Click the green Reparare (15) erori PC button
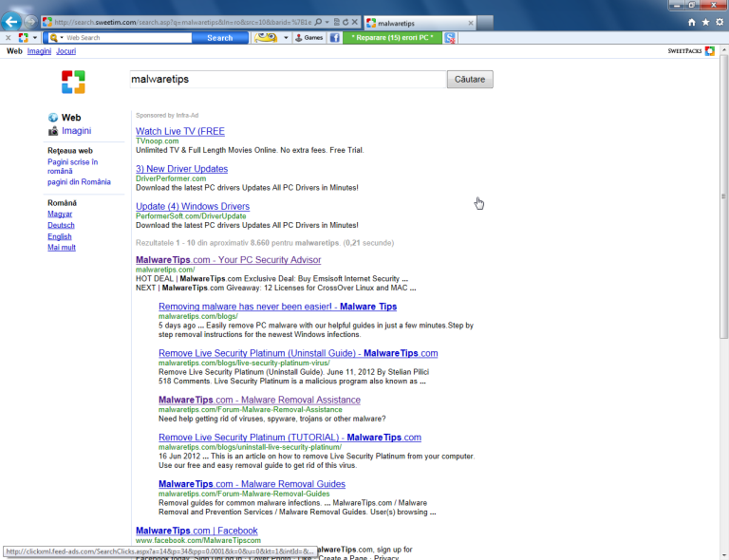The width and height of the screenshot is (729, 560). [392, 38]
